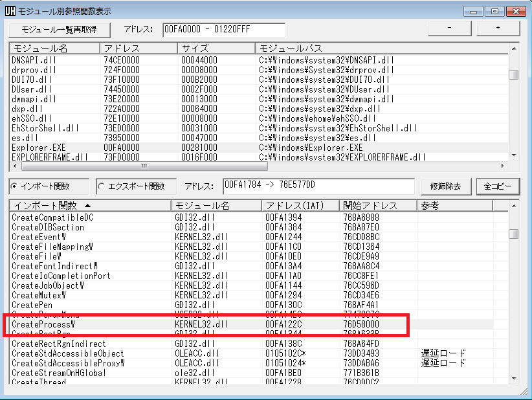Click module list vertical scrollbar down arrow
This screenshot has width=532, height=400.
pyautogui.click(x=514, y=155)
